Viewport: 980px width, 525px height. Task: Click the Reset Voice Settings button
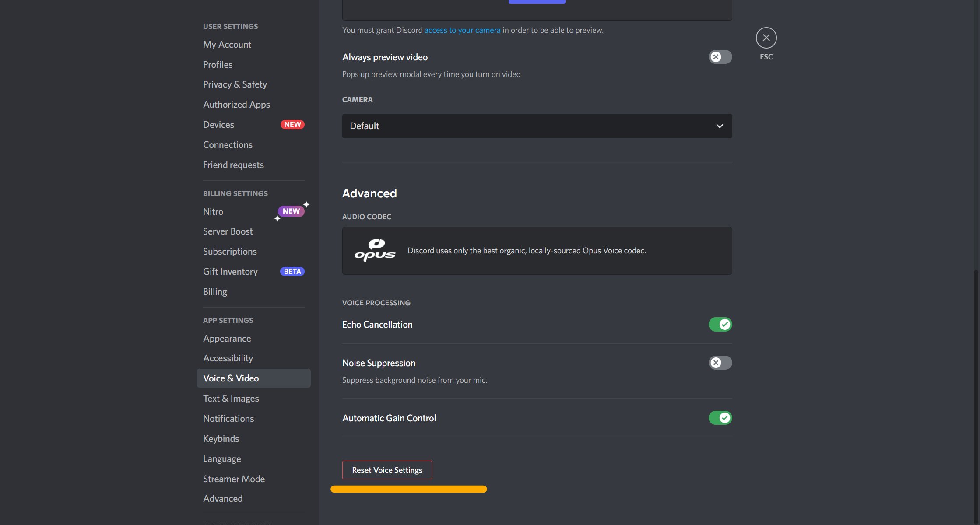click(387, 470)
